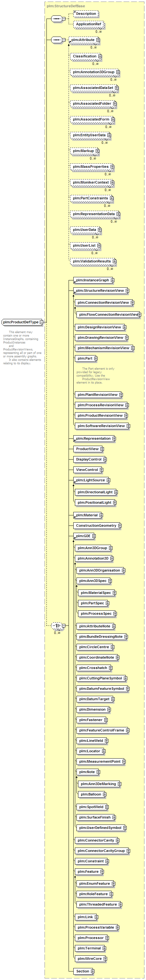This screenshot has height=980, width=146.
Task: Expand plm:InstanceGraph node
Action: [x=113, y=280]
